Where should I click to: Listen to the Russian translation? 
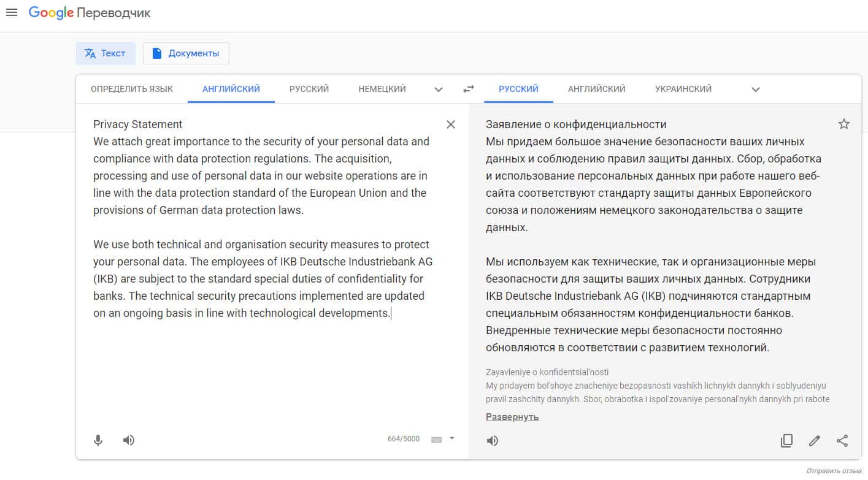click(493, 441)
